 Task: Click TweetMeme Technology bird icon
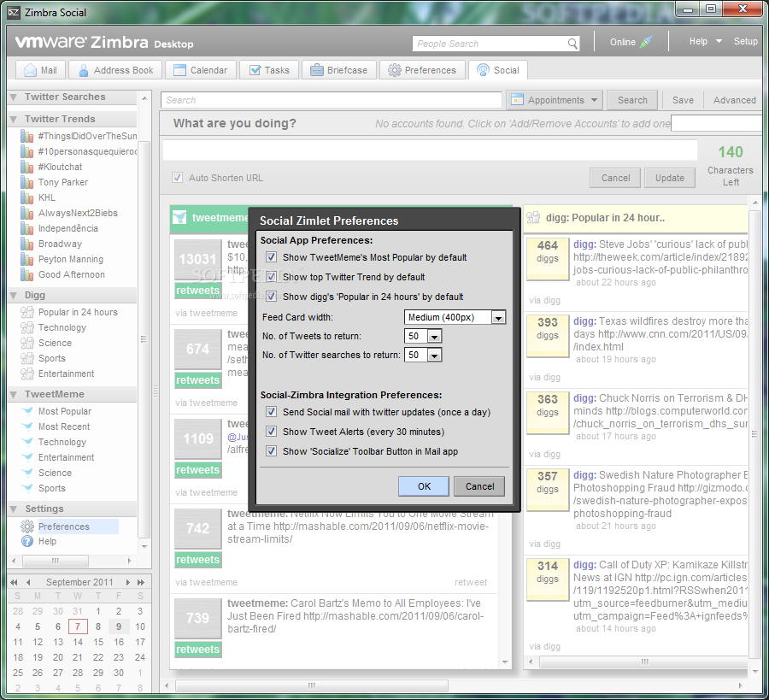tap(27, 442)
